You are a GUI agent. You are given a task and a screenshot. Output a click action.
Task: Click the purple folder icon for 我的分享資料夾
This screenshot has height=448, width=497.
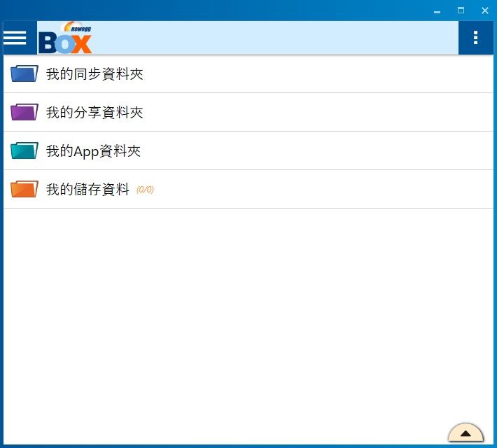(24, 112)
